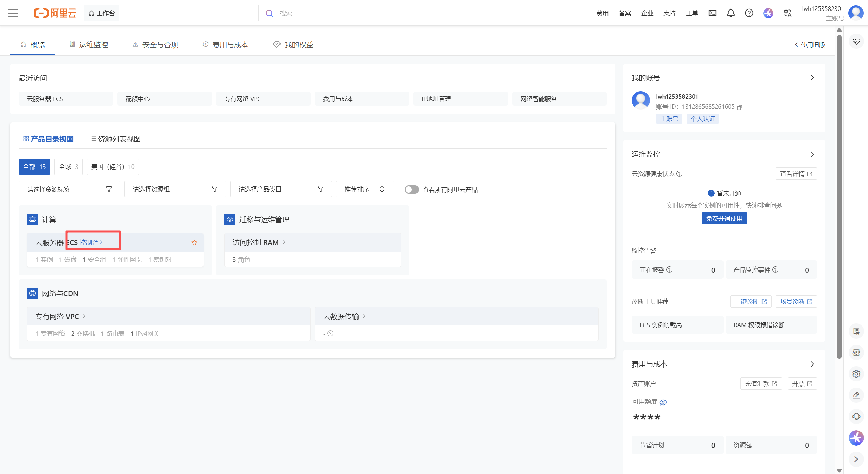Open 请选择产品类目 dropdown
Screen dimensions: 868x474
point(281,189)
